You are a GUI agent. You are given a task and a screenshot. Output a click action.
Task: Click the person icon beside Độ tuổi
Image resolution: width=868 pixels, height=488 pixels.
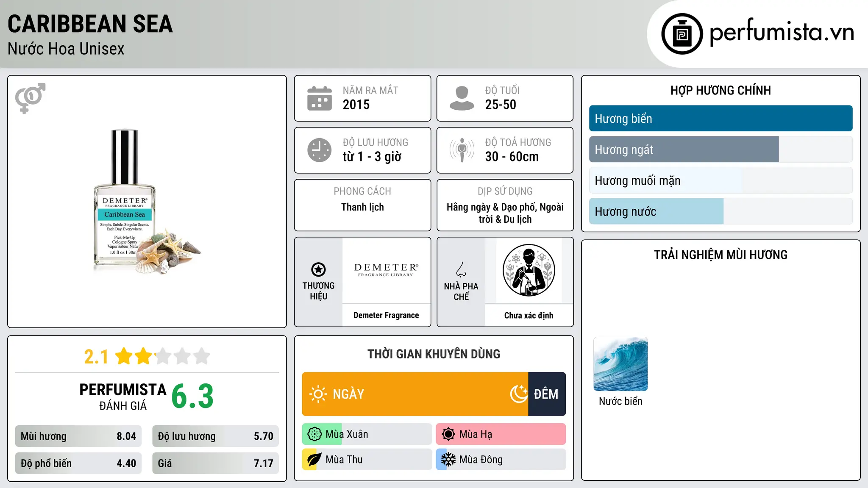click(462, 98)
